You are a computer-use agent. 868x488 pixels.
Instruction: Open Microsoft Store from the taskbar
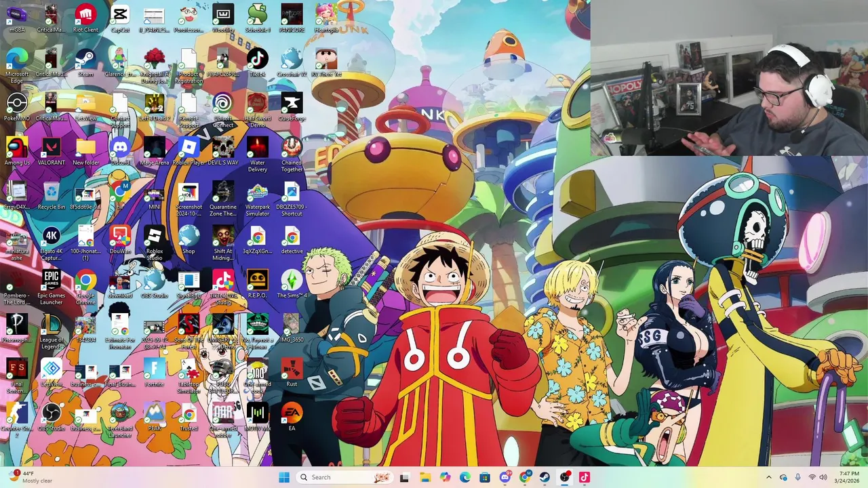485,477
